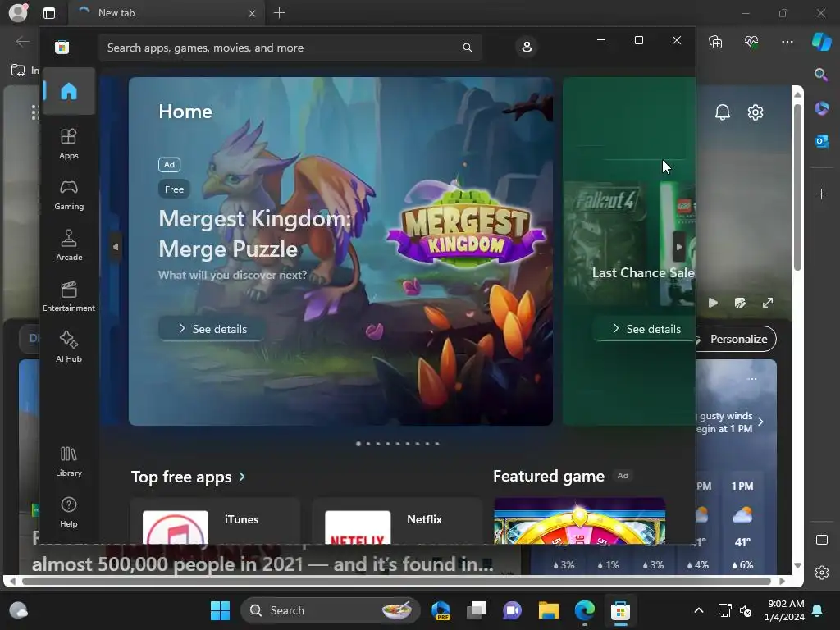
Task: Open the Teams chat taskbar icon
Action: [512, 610]
